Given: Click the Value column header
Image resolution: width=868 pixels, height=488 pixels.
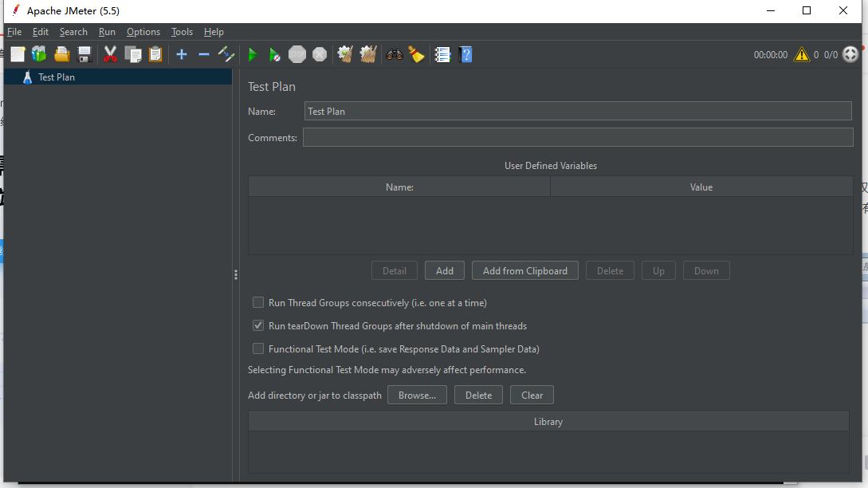Looking at the screenshot, I should click(701, 187).
